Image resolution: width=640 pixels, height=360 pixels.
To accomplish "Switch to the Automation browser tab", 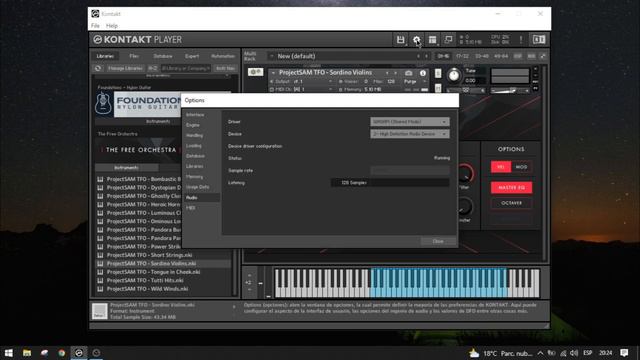I will click(x=223, y=56).
